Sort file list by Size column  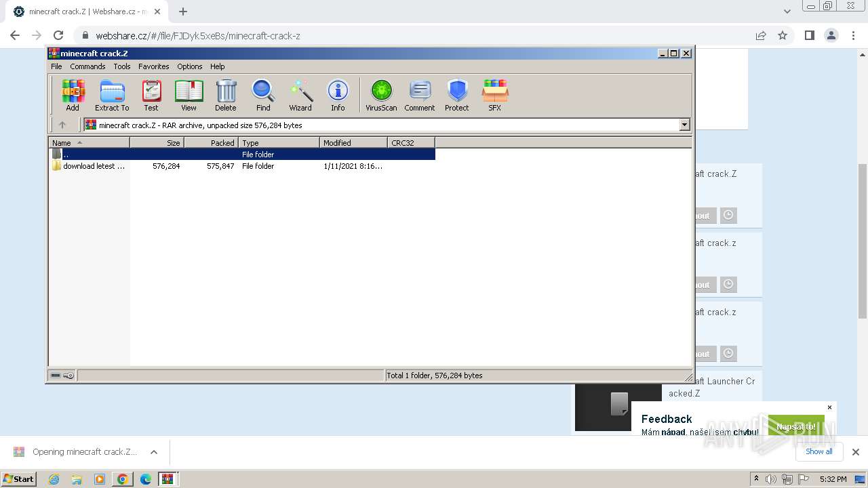[x=157, y=142]
